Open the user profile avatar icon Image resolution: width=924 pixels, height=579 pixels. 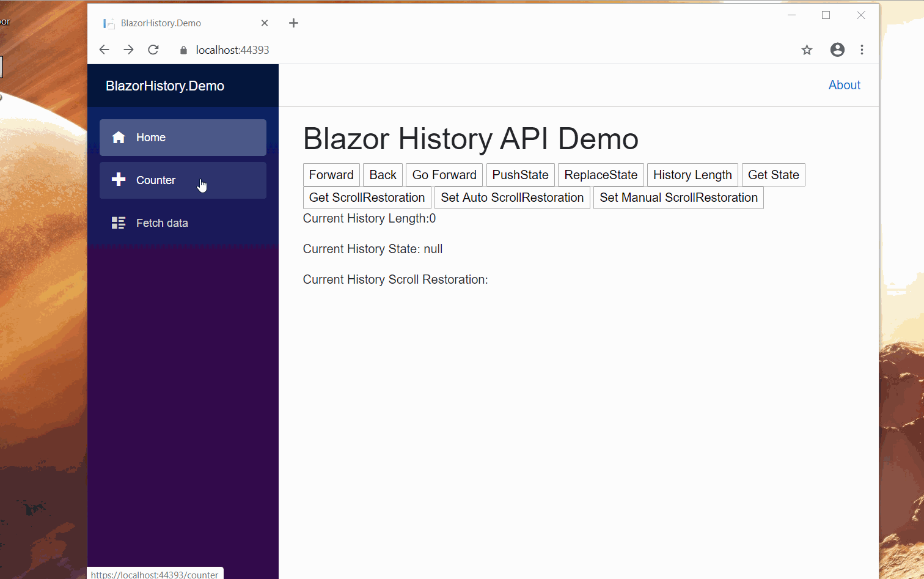click(837, 50)
